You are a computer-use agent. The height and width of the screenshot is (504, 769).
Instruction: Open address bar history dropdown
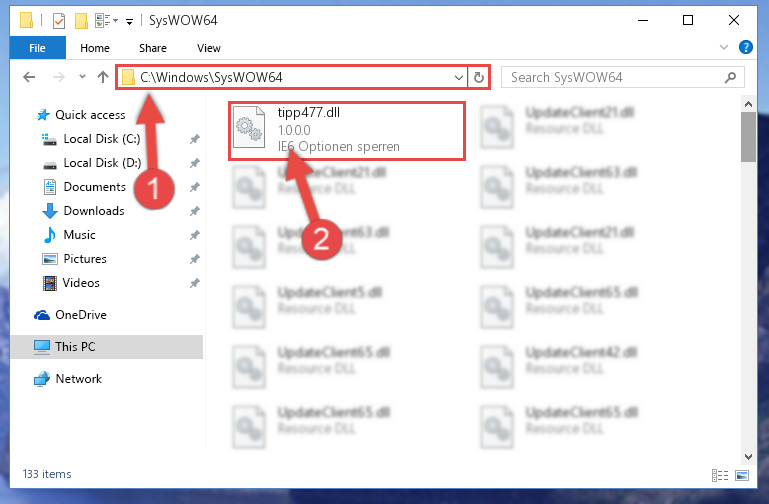(459, 77)
